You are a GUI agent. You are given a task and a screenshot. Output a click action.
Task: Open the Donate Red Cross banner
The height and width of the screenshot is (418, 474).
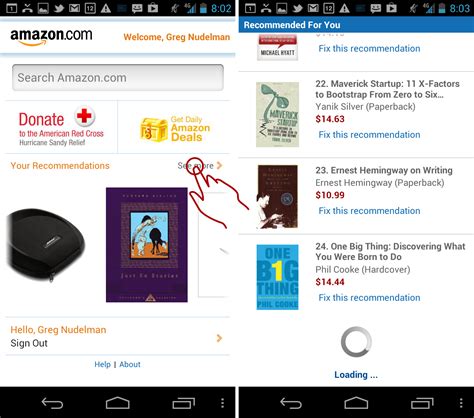(x=61, y=127)
